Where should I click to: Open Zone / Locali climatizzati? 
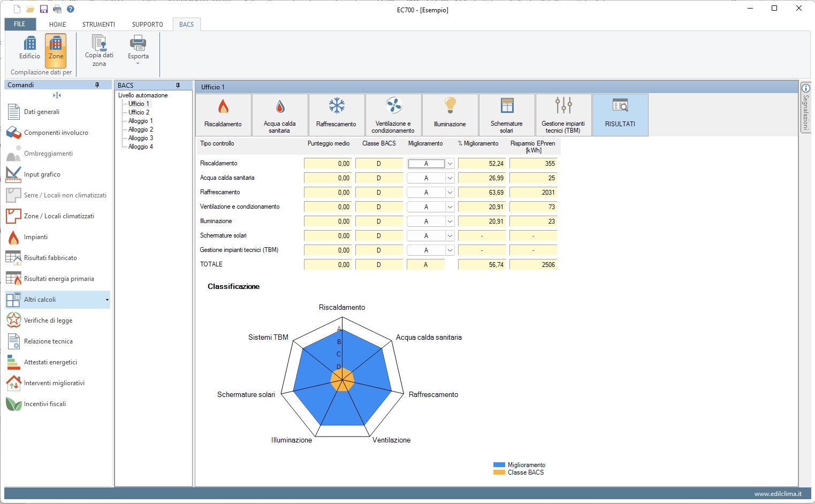click(57, 216)
